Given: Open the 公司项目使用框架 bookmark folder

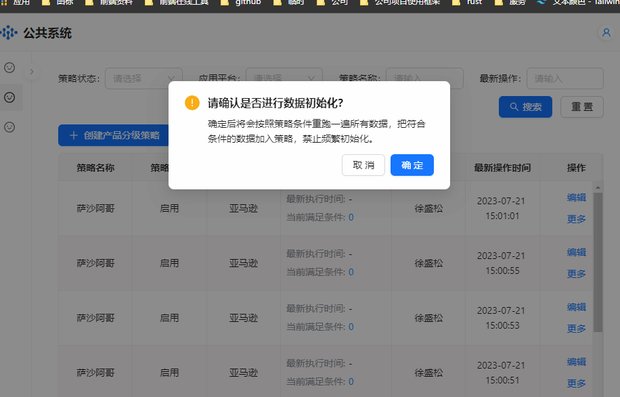Looking at the screenshot, I should coord(400,3).
